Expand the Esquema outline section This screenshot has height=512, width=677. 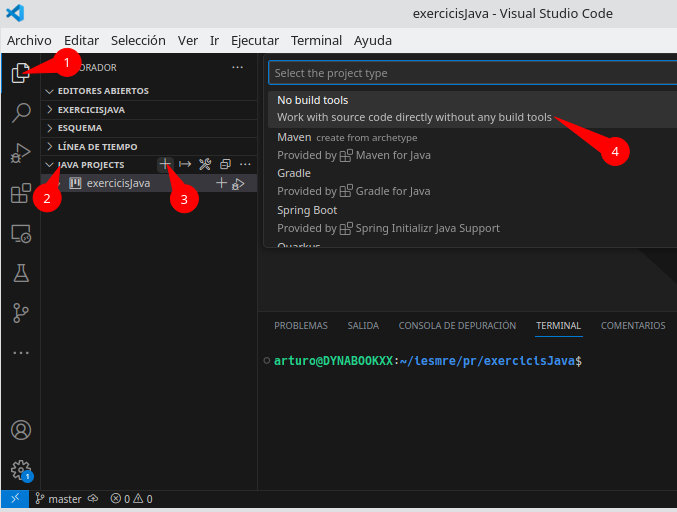click(x=149, y=128)
